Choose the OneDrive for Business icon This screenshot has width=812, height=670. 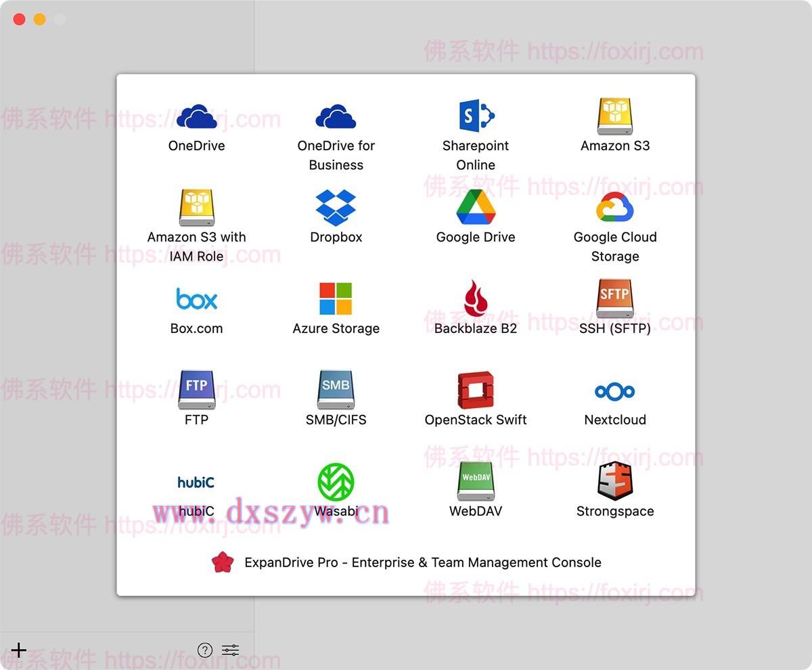coord(336,116)
